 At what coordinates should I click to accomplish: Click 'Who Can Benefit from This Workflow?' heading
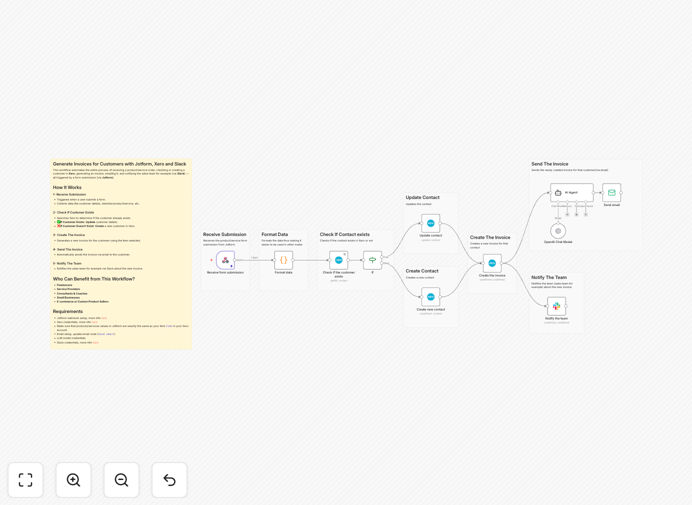[94, 279]
